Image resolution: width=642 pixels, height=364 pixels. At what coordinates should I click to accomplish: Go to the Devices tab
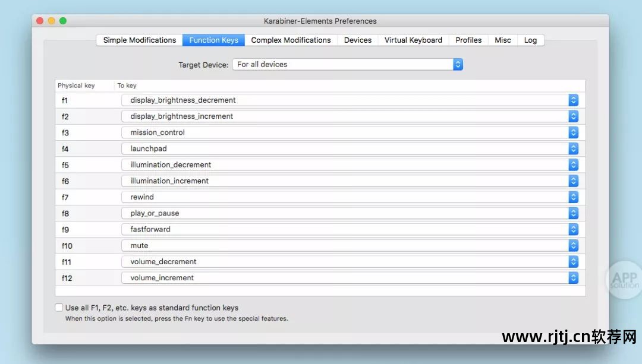[x=357, y=40]
